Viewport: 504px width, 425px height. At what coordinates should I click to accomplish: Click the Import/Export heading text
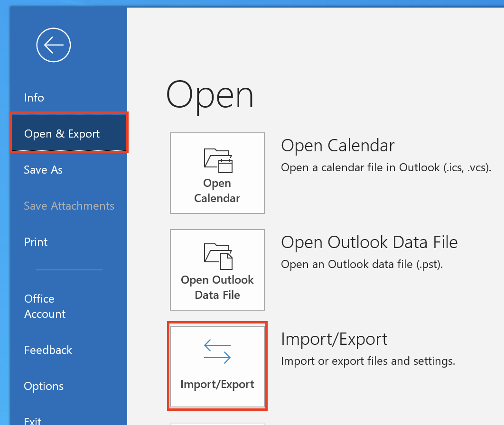pyautogui.click(x=334, y=339)
